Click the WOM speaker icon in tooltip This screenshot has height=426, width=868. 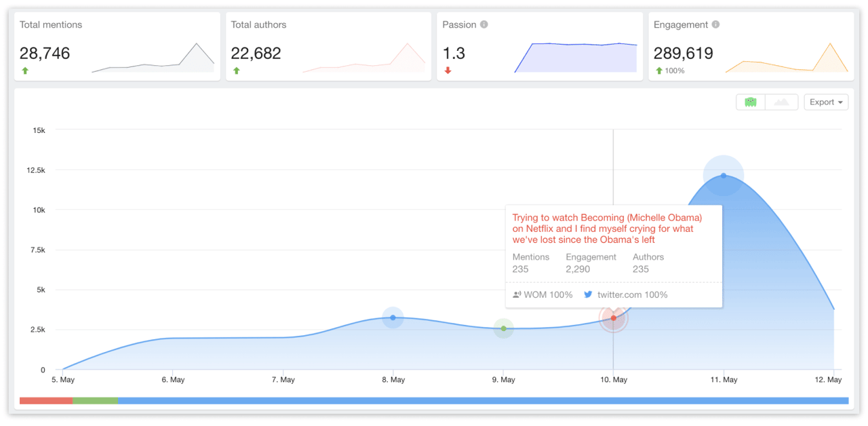pyautogui.click(x=517, y=294)
